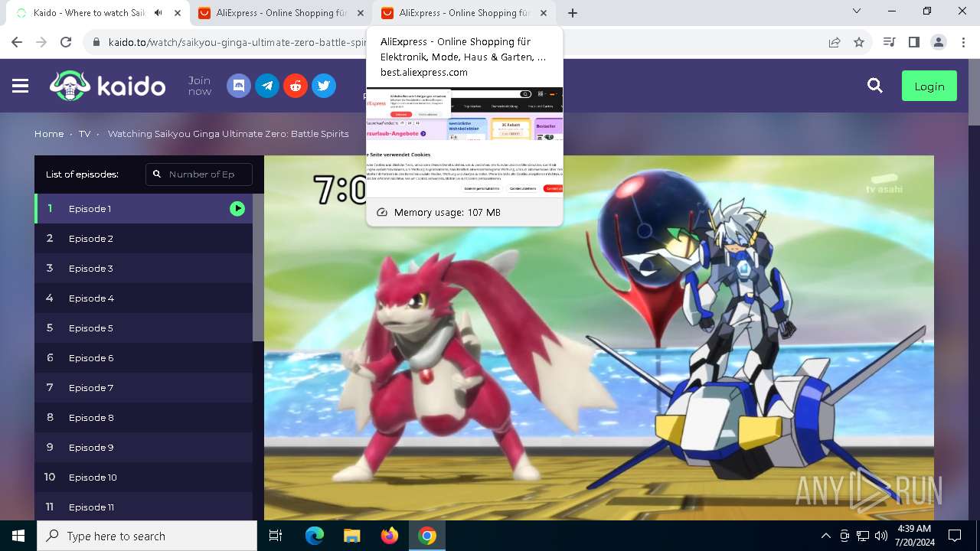The image size is (980, 551).
Task: Open the Chrome profile icon
Action: click(x=938, y=42)
